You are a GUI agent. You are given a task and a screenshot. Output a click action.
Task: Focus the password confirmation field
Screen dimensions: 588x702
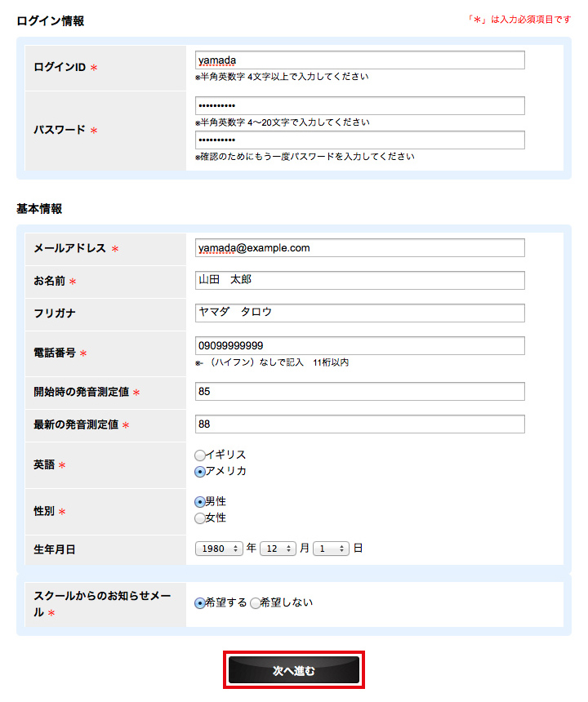pyautogui.click(x=359, y=140)
